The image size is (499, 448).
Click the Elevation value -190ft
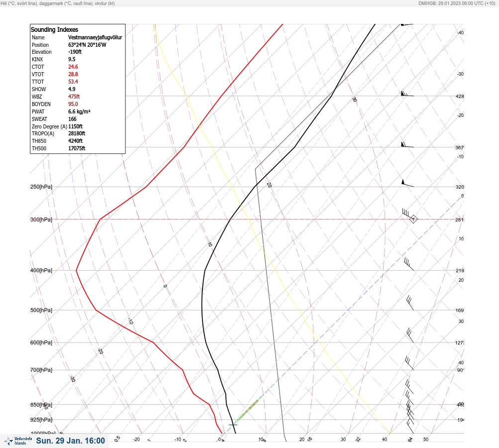coord(75,52)
